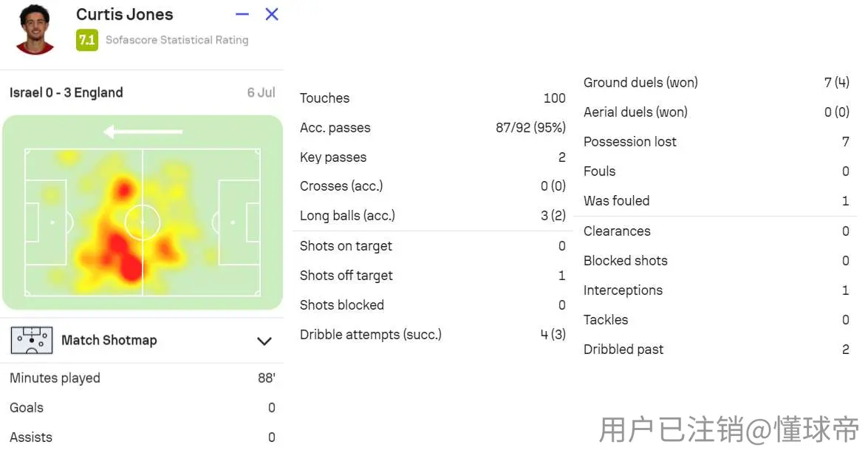This screenshot has height=453, width=868.
Task: Click the Curtis Jones player photo
Action: [x=35, y=30]
